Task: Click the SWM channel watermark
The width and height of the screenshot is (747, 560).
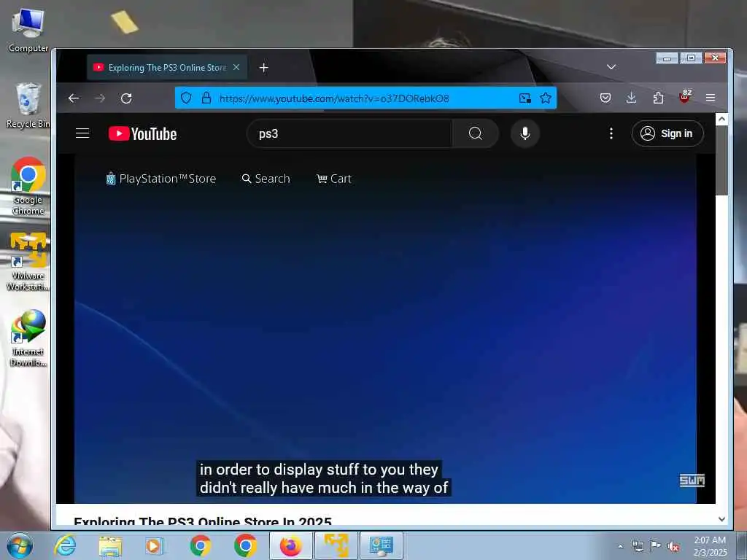Action: 692,481
